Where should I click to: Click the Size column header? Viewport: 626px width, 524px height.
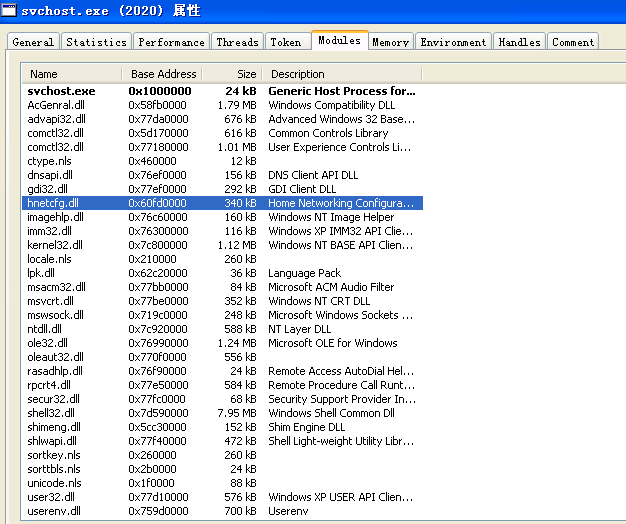point(232,74)
